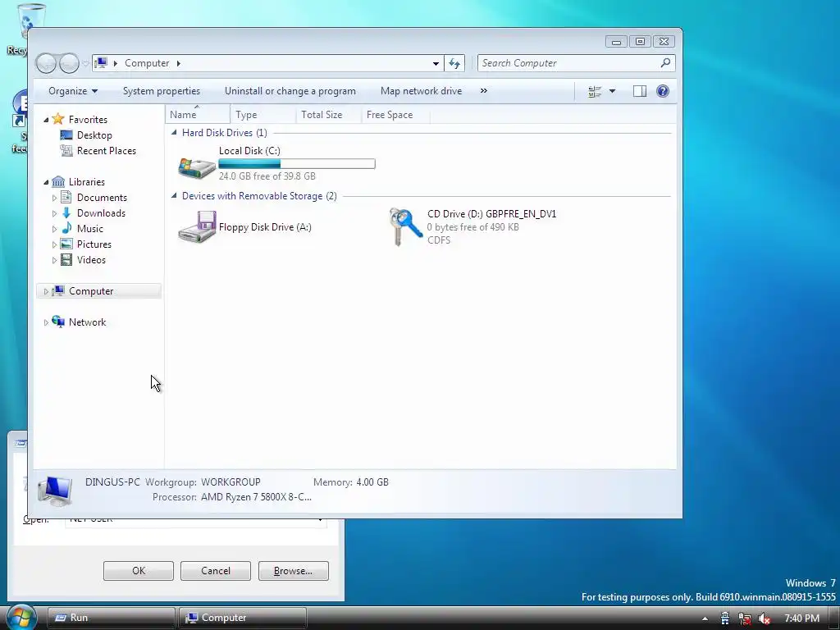Open the recent pages dropdown arrow
This screenshot has width=840, height=630.
point(85,63)
